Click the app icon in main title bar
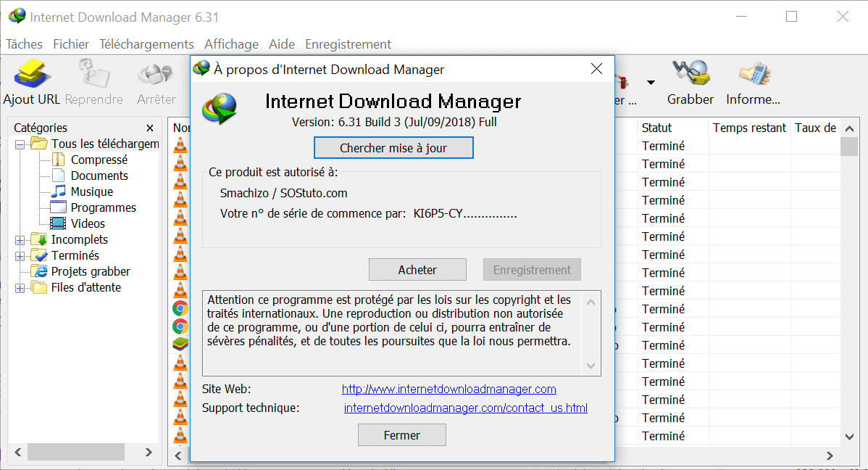The height and width of the screenshot is (470, 868). coord(17,16)
